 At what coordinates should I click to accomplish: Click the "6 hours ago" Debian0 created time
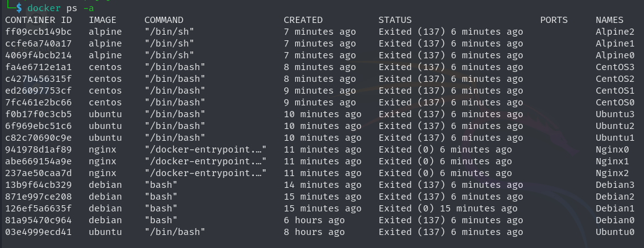coord(314,220)
